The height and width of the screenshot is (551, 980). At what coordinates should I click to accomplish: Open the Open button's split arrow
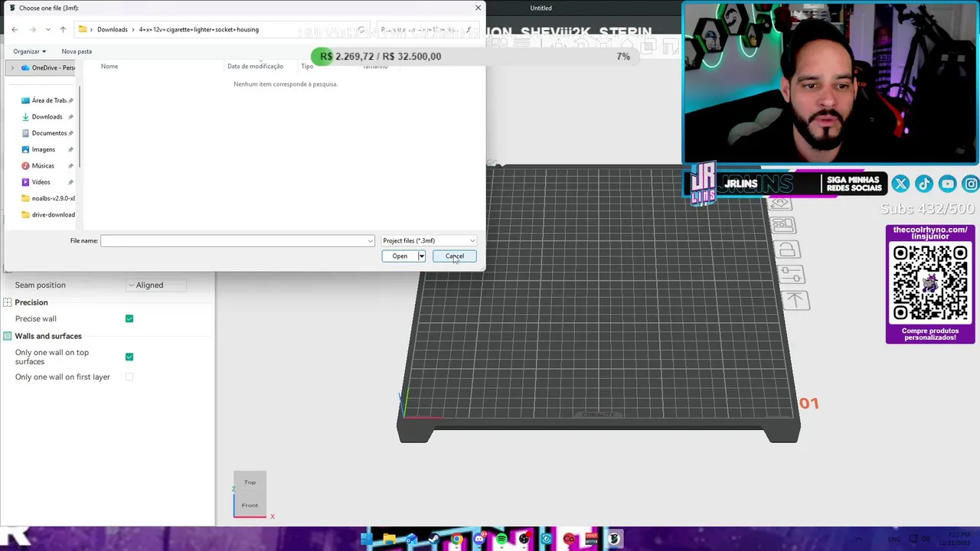tap(421, 256)
